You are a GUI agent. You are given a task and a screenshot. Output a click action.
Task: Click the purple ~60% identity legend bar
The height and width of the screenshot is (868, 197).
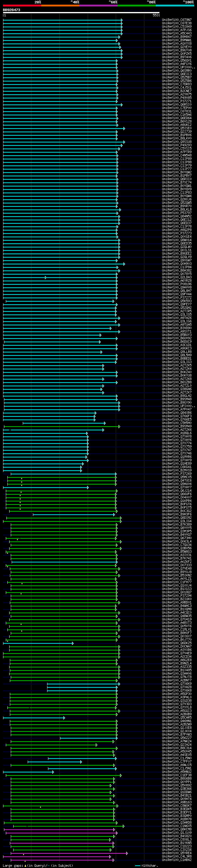coord(99,6)
